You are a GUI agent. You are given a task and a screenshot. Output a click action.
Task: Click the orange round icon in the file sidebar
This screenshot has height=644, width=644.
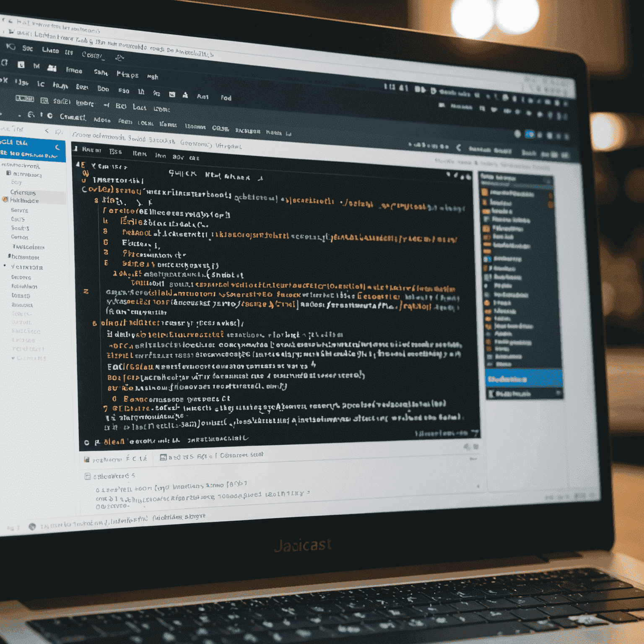(x=5, y=200)
